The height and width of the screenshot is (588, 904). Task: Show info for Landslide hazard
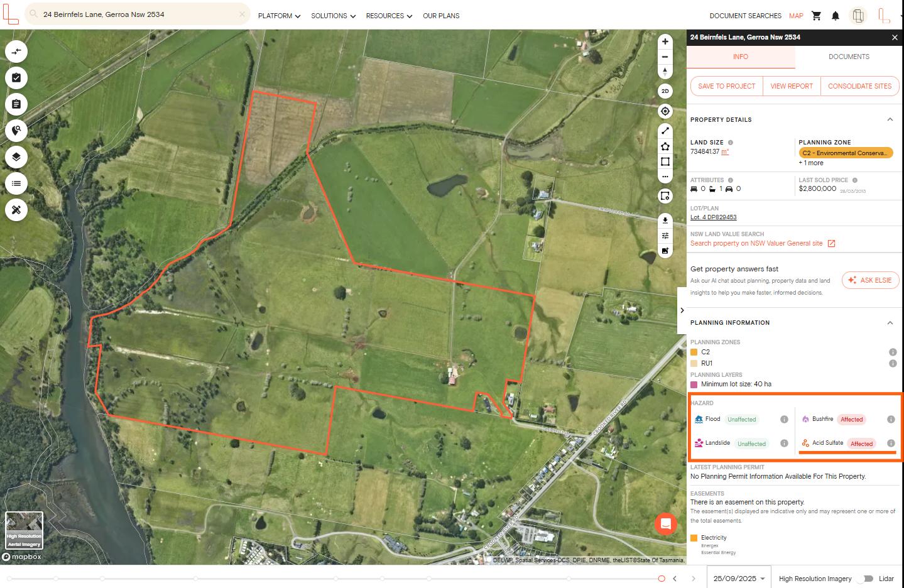pyautogui.click(x=784, y=443)
